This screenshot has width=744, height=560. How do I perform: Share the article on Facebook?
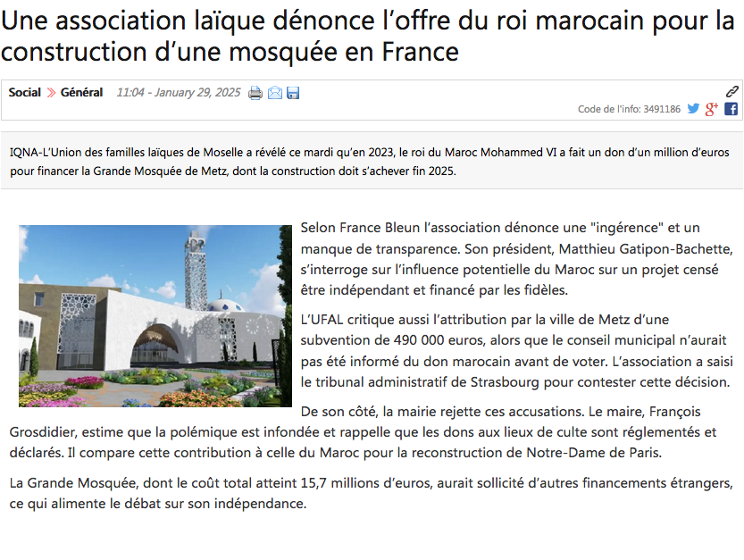pyautogui.click(x=731, y=109)
